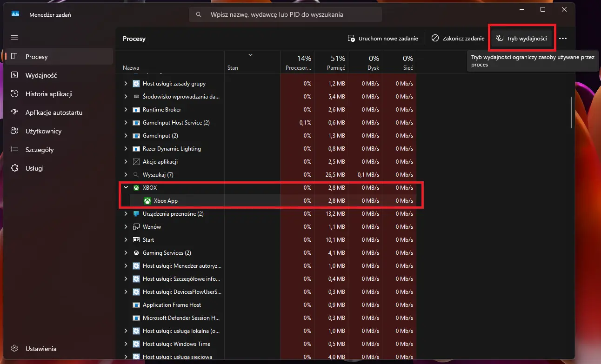Collapse the XBOX process group
Image resolution: width=601 pixels, height=364 pixels.
tap(126, 188)
